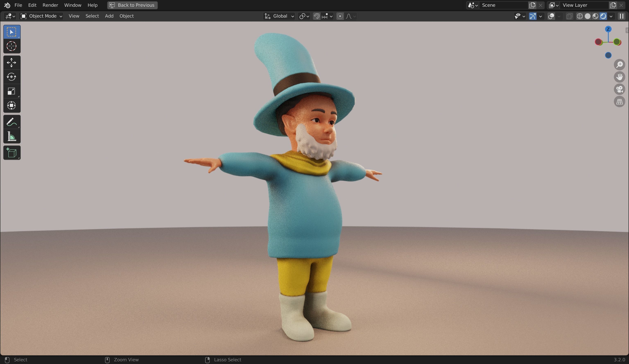Toggle snapping magnet on
Screen dimensions: 629x364
pos(317,16)
